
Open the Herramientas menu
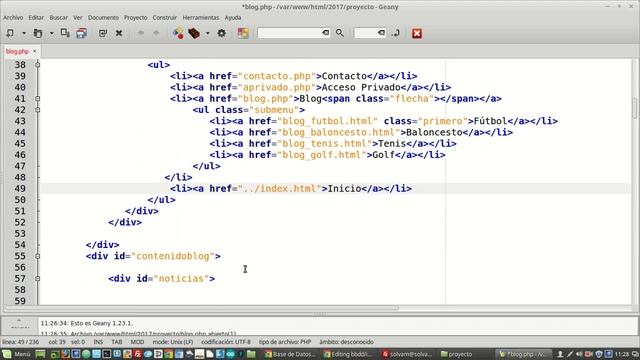[x=201, y=18]
